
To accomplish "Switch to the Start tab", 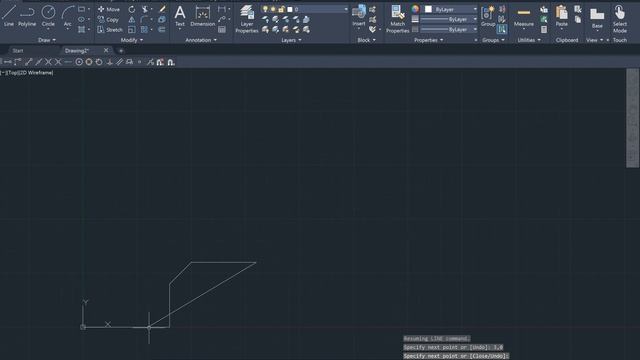I will point(18,51).
